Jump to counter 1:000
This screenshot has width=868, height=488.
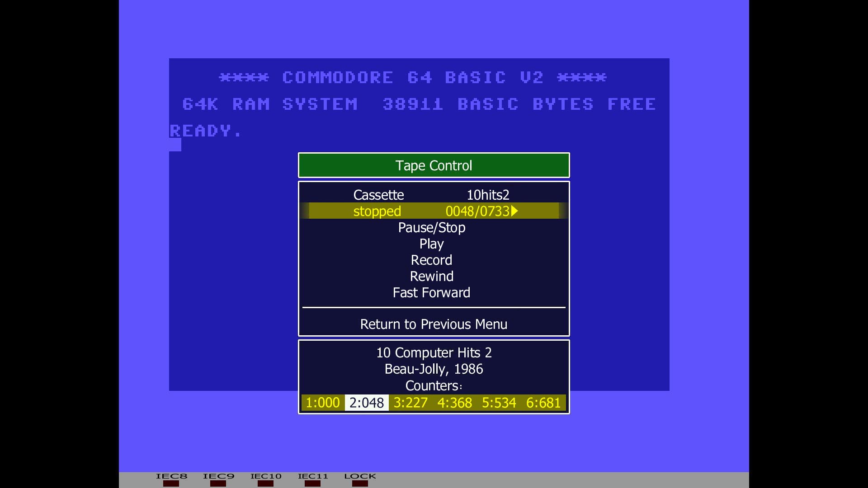coord(323,403)
